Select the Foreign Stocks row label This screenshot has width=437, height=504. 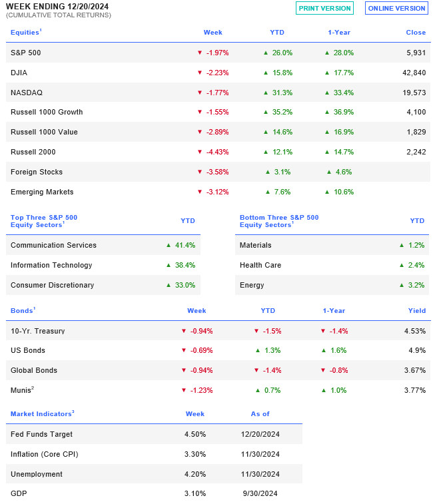[x=37, y=172]
